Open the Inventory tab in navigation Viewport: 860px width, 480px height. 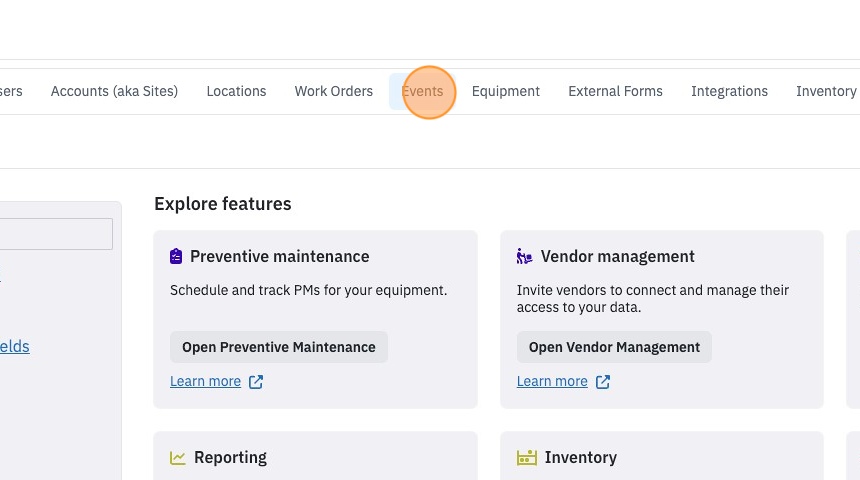coord(826,91)
